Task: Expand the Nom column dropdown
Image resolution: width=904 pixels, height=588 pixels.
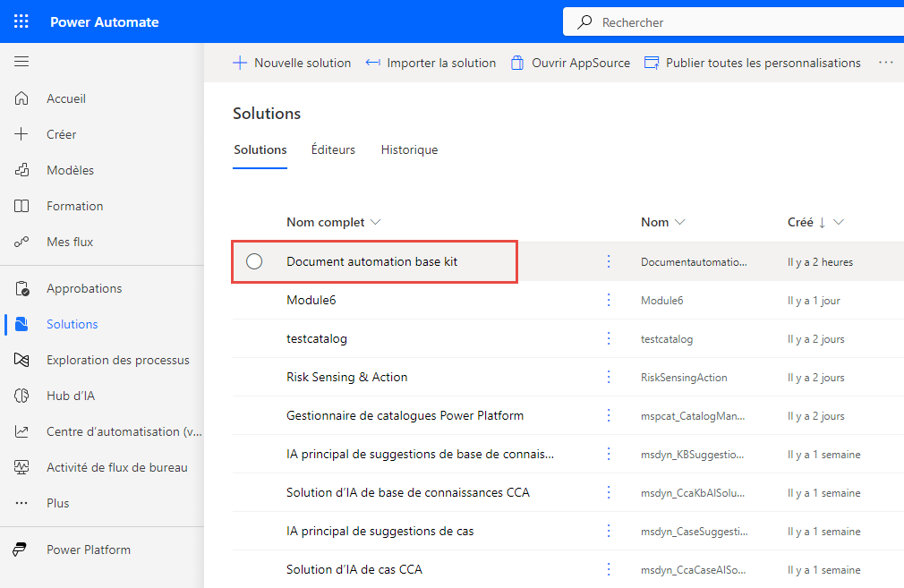Action: click(x=679, y=223)
